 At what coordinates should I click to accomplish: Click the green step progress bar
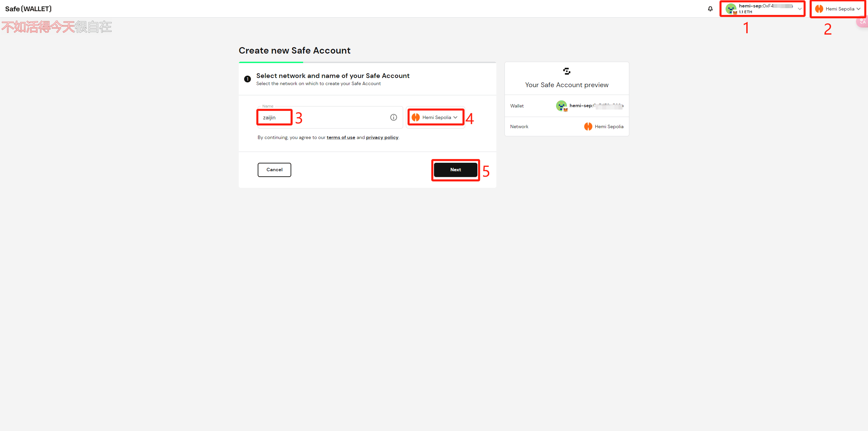pos(271,62)
